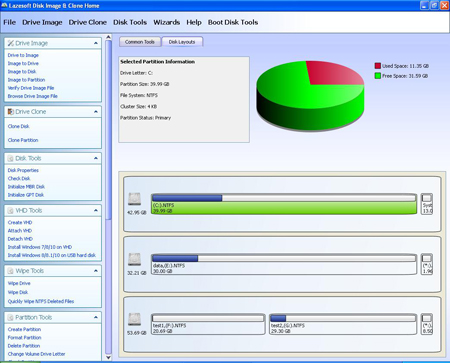450x363 pixels.
Task: Click the third hard disk icon (53.69 GB)
Action: point(134,319)
